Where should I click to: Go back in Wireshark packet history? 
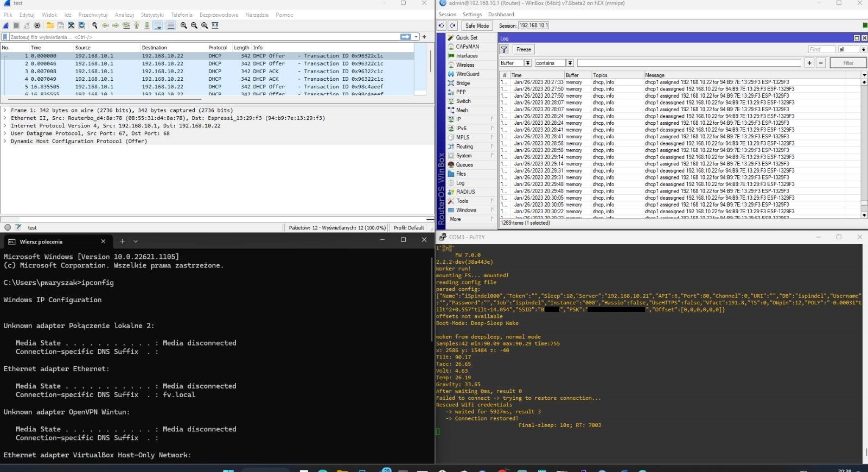tap(105, 25)
